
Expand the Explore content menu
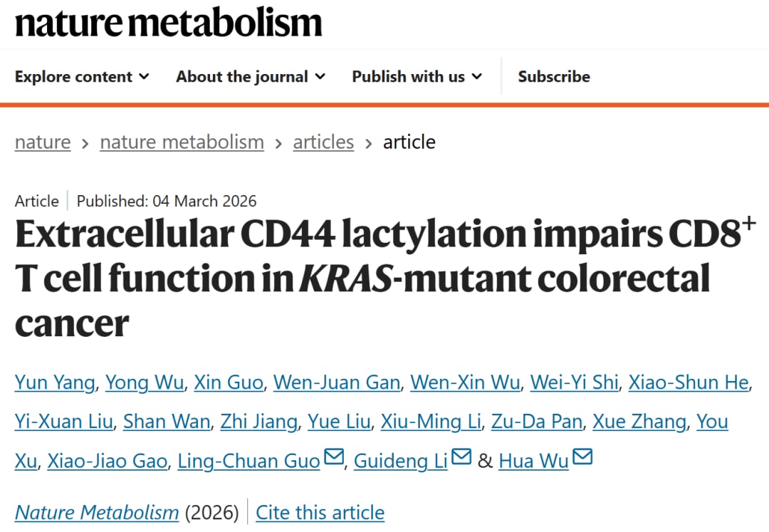tap(82, 77)
